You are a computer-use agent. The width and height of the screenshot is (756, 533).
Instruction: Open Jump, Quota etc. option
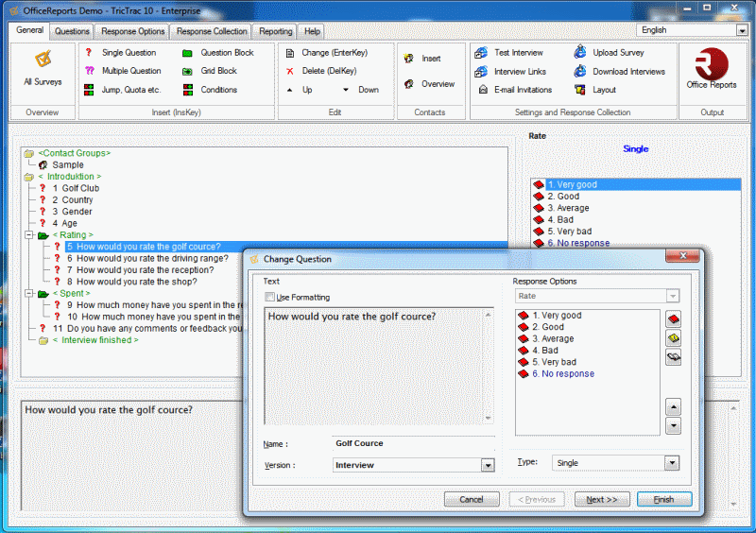[123, 90]
